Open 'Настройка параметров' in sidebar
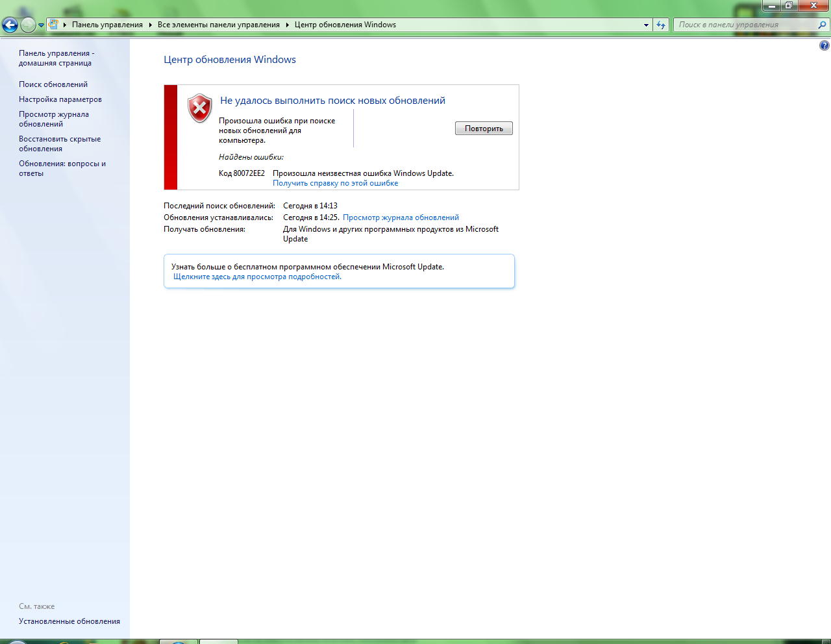831x644 pixels. point(60,99)
